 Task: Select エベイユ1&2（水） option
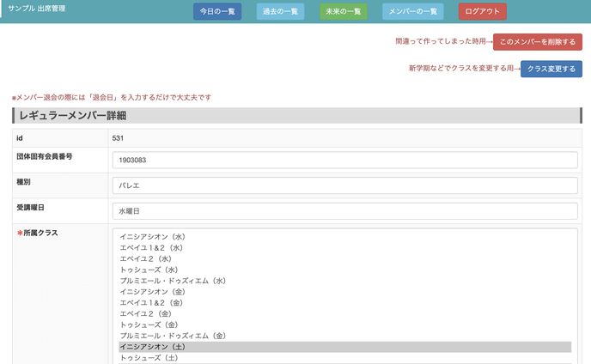[x=344, y=247]
